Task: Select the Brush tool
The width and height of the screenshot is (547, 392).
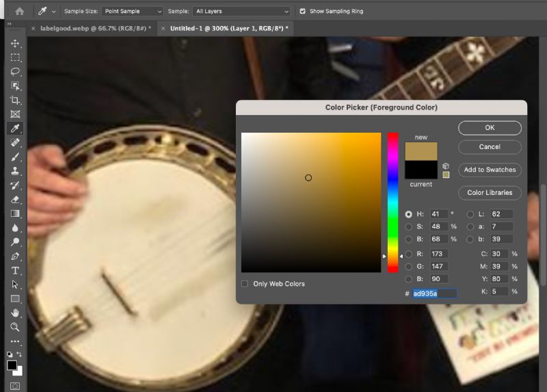Action: click(x=15, y=157)
